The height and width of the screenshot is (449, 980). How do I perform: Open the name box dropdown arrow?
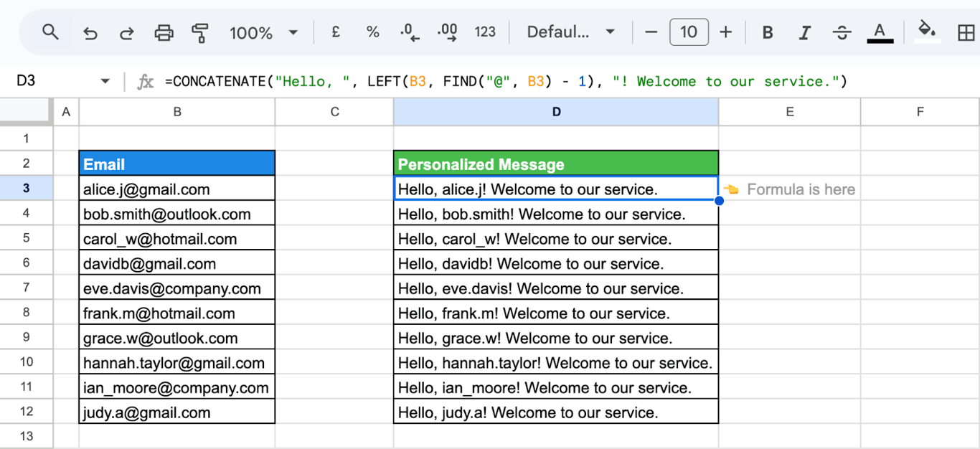click(x=105, y=81)
